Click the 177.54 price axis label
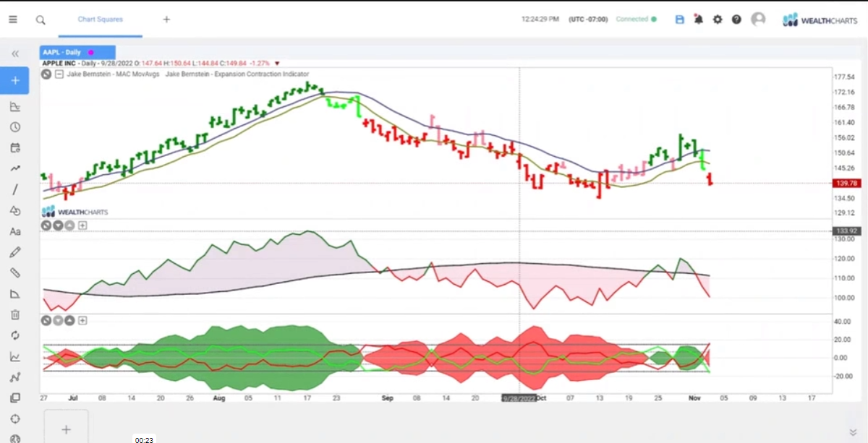This screenshot has height=443, width=868. (x=843, y=77)
